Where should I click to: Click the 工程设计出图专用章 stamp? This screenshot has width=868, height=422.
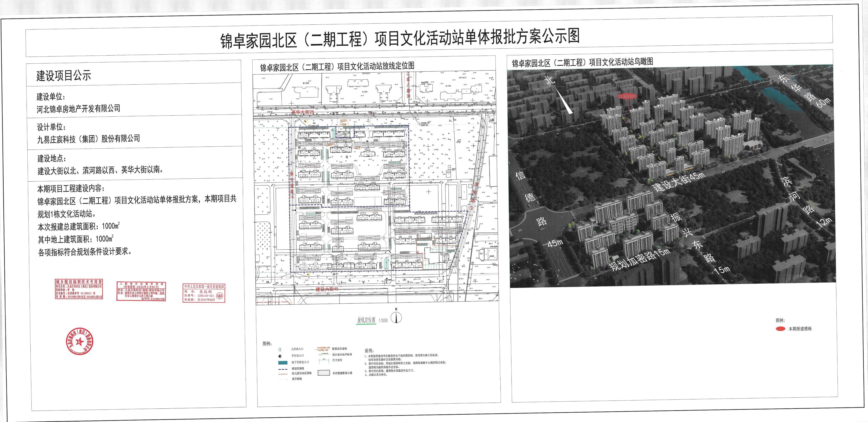coord(141,291)
